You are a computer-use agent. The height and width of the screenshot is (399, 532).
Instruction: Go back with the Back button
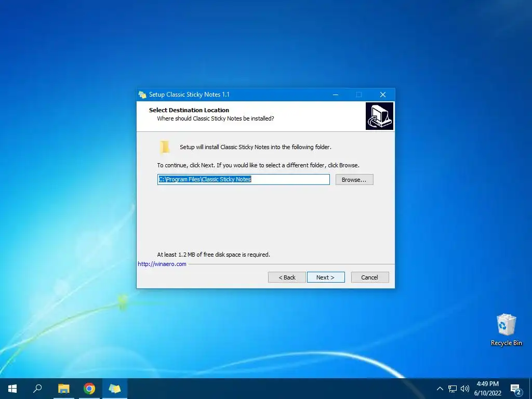(x=287, y=277)
